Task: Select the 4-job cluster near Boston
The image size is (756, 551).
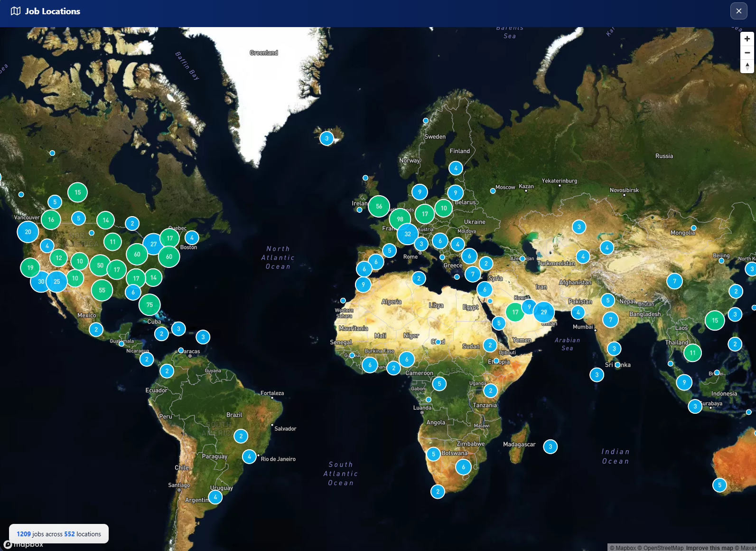Action: point(192,237)
